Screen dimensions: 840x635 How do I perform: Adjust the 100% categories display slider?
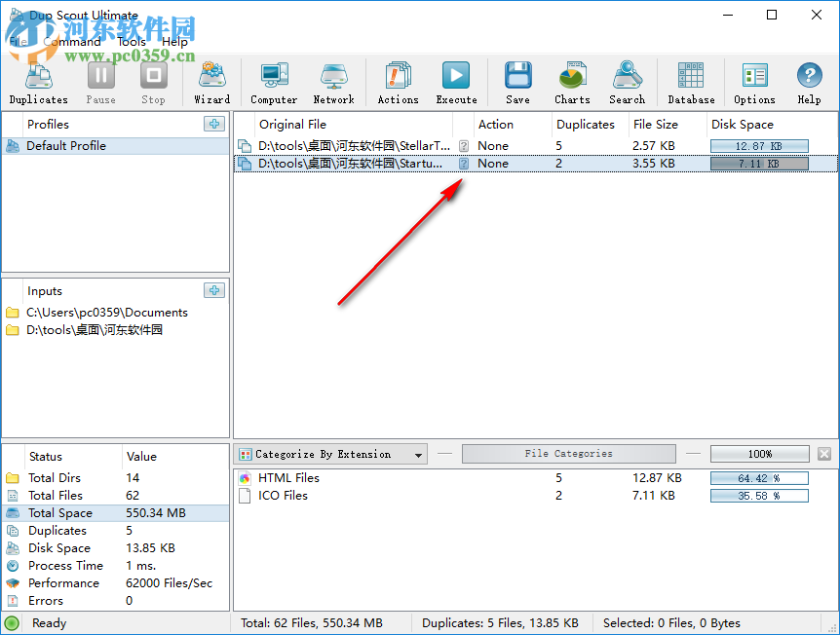760,453
